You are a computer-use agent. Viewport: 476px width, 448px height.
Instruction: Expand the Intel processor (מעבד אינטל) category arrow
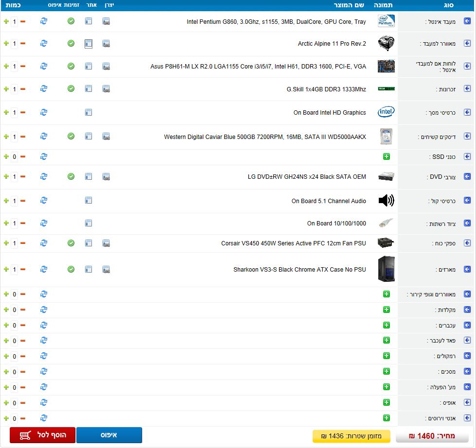467,21
